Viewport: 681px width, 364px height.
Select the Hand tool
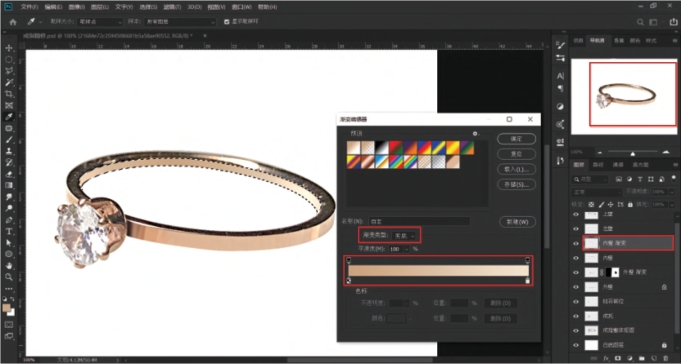click(9, 265)
